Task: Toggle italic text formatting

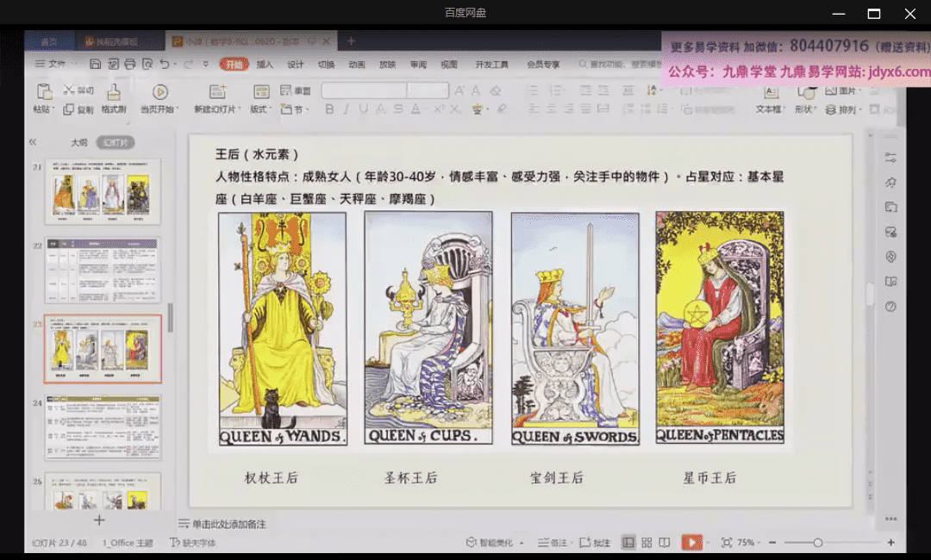Action: click(x=347, y=109)
